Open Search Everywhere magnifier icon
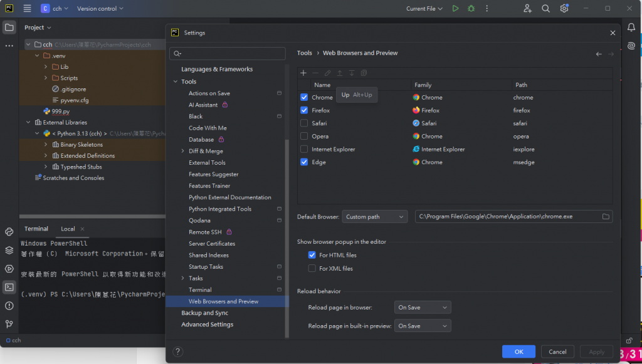The height and width of the screenshot is (364, 642). click(x=546, y=8)
